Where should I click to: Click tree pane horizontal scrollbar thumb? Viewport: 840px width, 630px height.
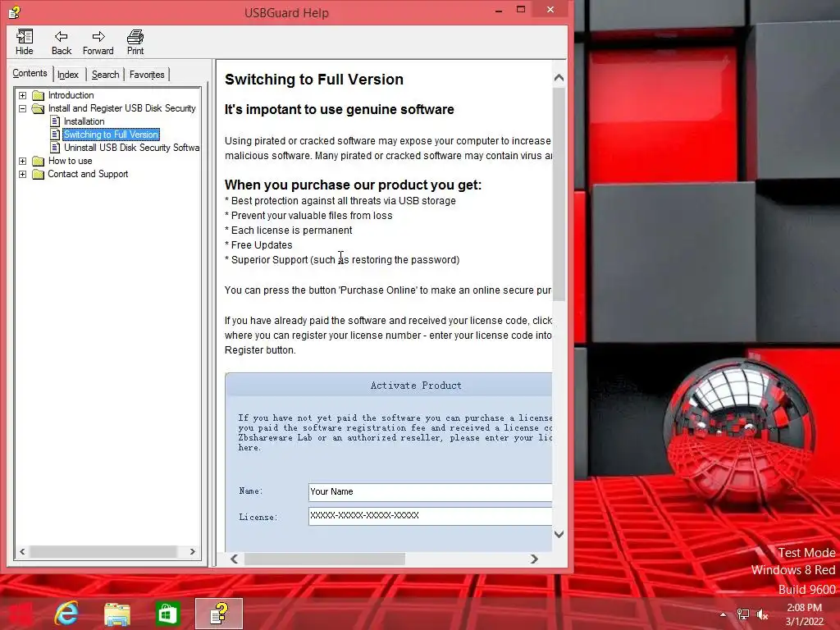click(x=103, y=551)
